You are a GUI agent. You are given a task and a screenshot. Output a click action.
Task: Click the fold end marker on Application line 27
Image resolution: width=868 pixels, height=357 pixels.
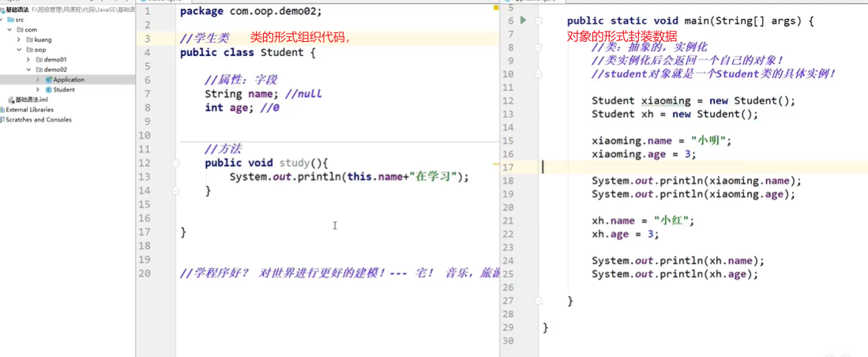click(x=537, y=301)
